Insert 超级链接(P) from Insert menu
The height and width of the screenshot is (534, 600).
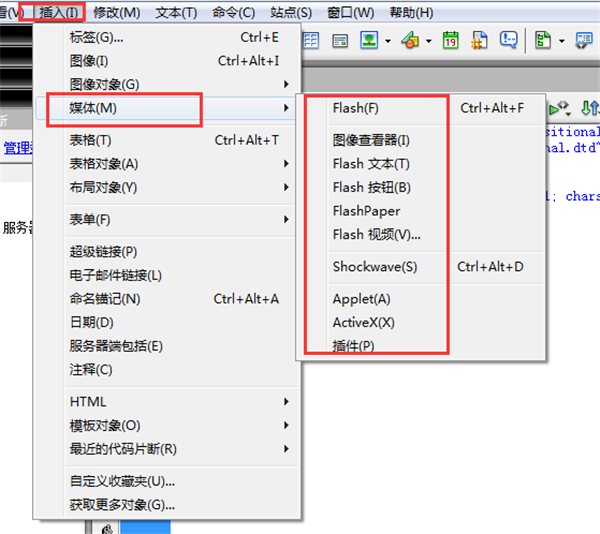(103, 252)
